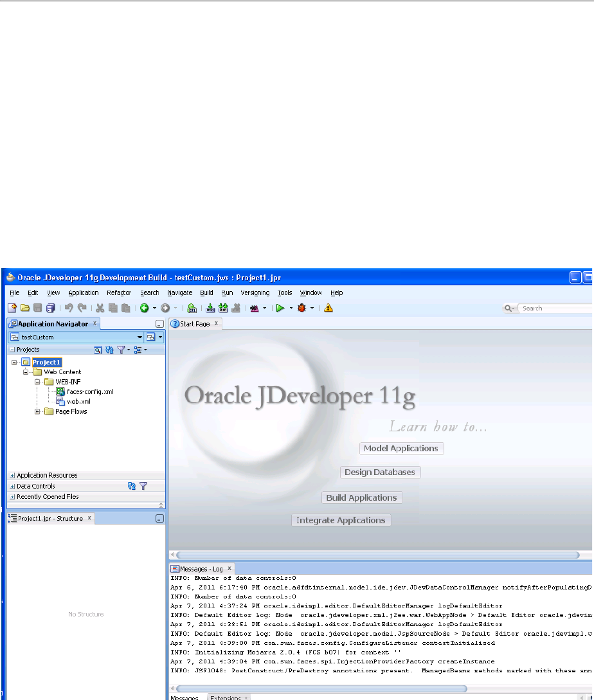Click the Projects panel refresh icon
This screenshot has width=594, height=700.
click(109, 350)
